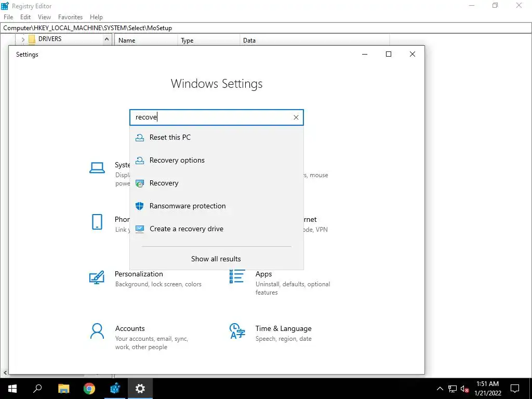The width and height of the screenshot is (532, 399).
Task: Restore down the Registry Editor window
Action: [495, 5]
